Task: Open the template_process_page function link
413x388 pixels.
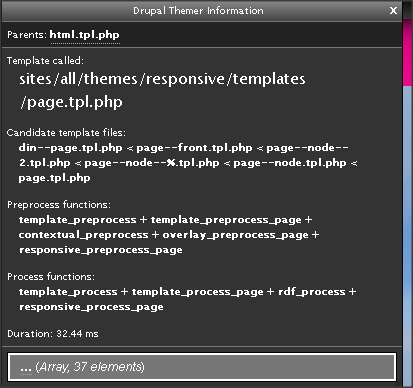Action: point(198,292)
